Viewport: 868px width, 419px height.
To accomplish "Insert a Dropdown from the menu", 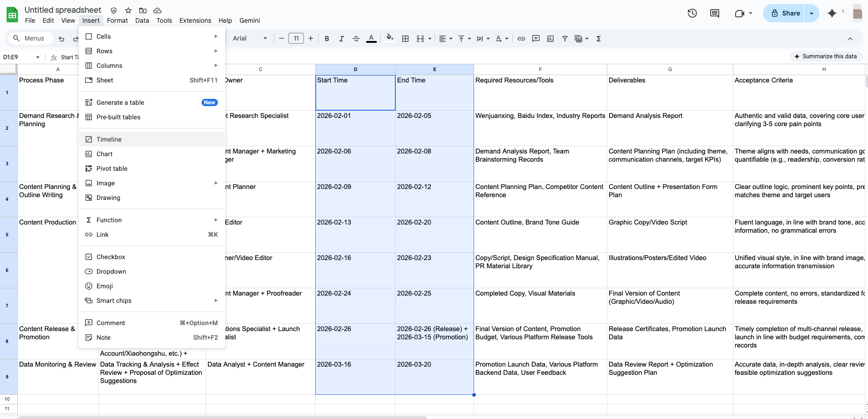I will [152, 271].
